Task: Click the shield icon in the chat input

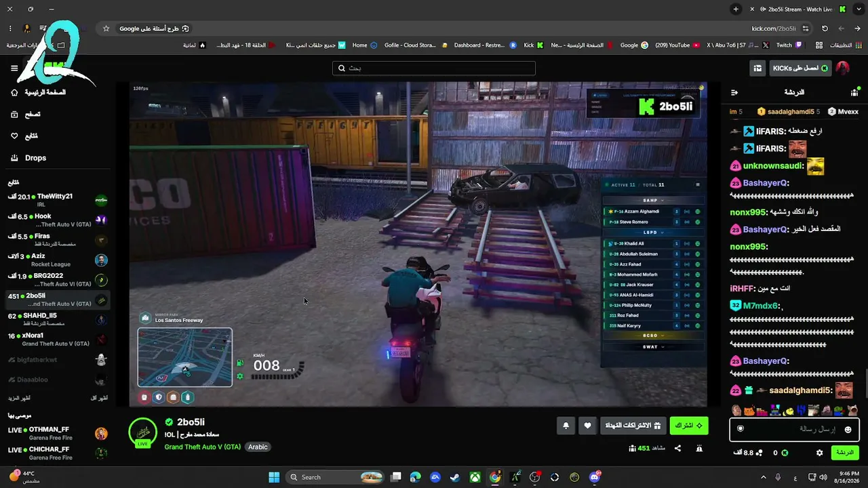Action: 741,429
